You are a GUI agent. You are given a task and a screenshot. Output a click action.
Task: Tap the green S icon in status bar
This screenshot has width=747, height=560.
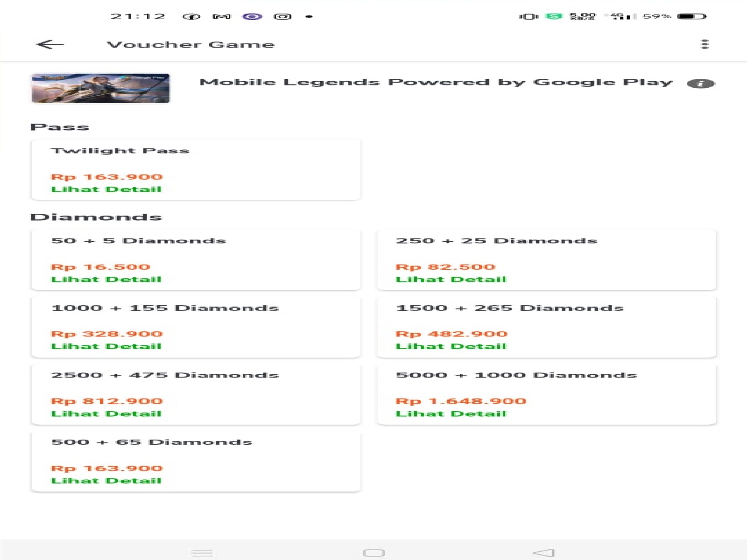coord(553,16)
